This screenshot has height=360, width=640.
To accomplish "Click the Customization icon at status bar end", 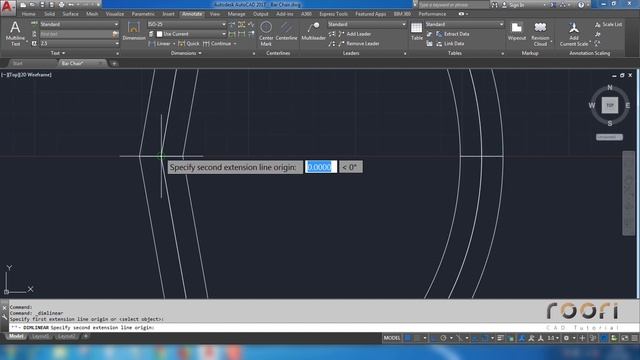I will [634, 338].
